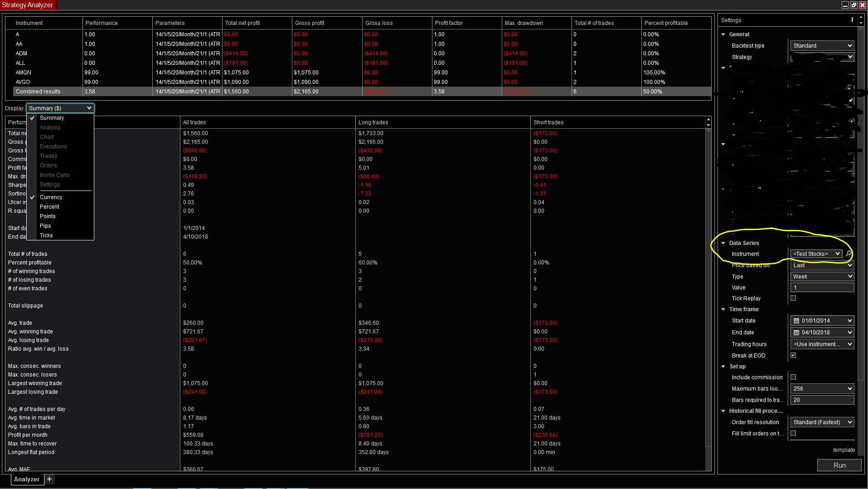The height and width of the screenshot is (489, 868).
Task: Click the calendar icon in End date
Action: [x=796, y=333]
